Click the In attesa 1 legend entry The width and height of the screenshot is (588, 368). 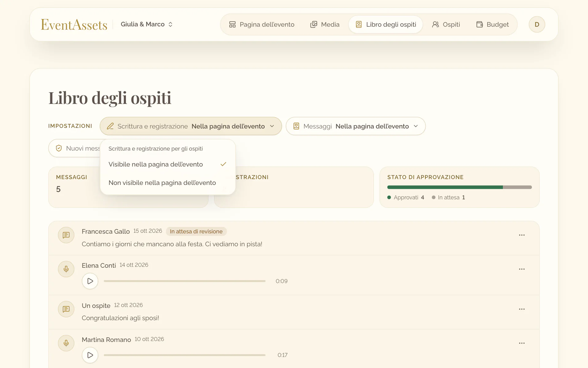coord(448,197)
